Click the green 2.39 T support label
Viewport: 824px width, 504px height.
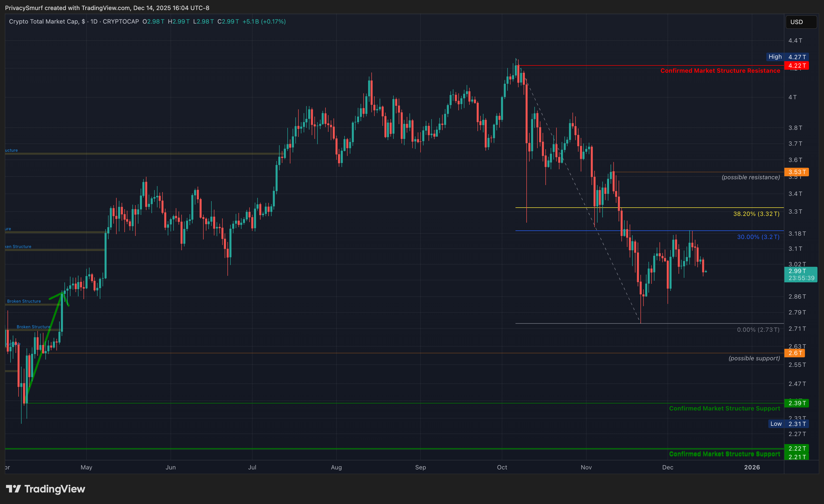pos(797,403)
